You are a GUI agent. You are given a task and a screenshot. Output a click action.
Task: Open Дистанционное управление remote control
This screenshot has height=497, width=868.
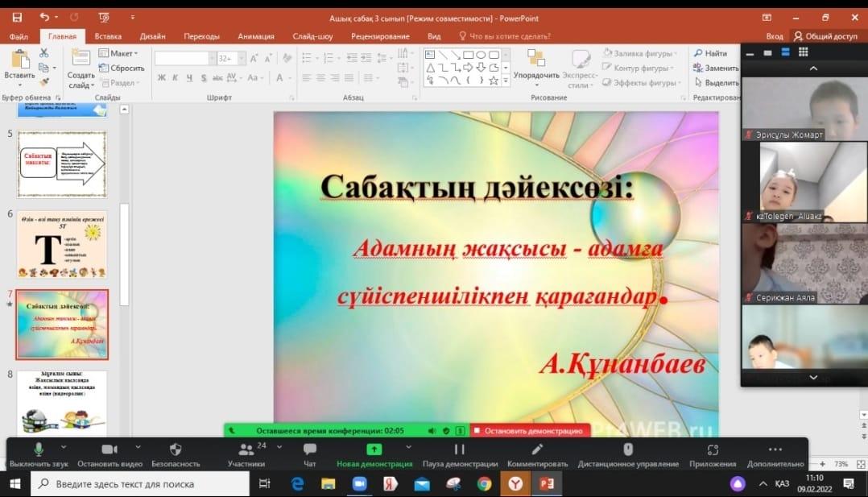coord(628,455)
